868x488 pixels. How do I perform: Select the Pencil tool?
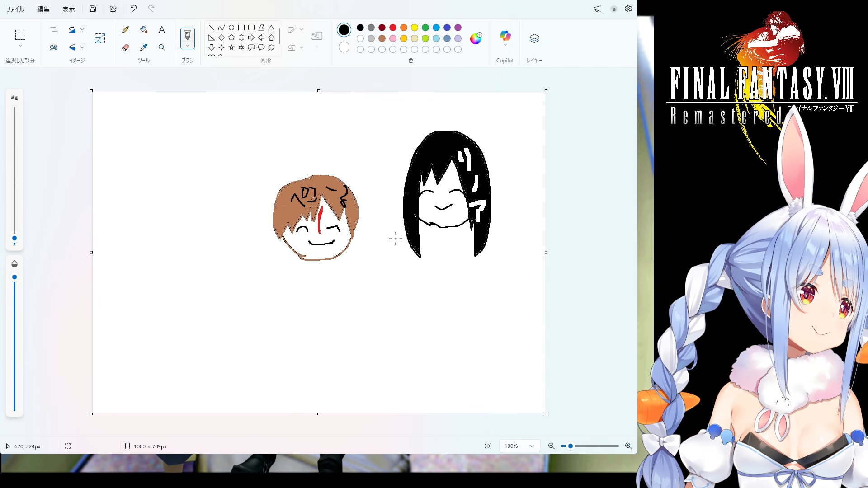[126, 30]
